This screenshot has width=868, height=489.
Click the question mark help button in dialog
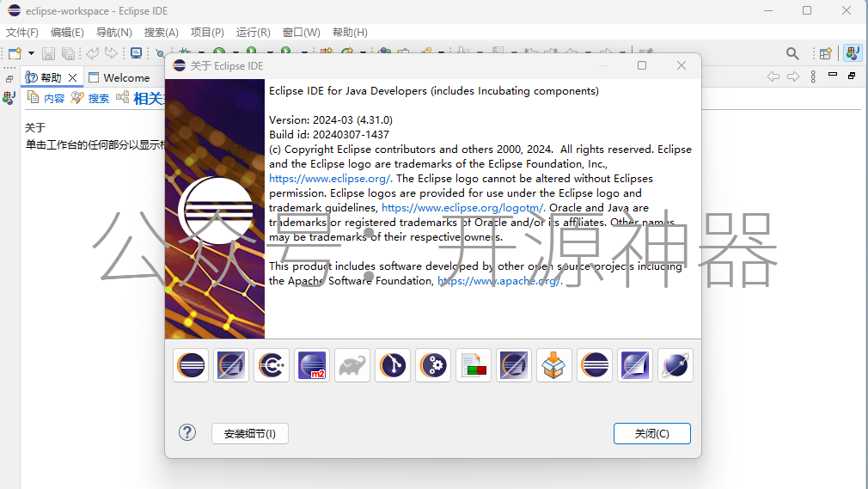pyautogui.click(x=187, y=432)
